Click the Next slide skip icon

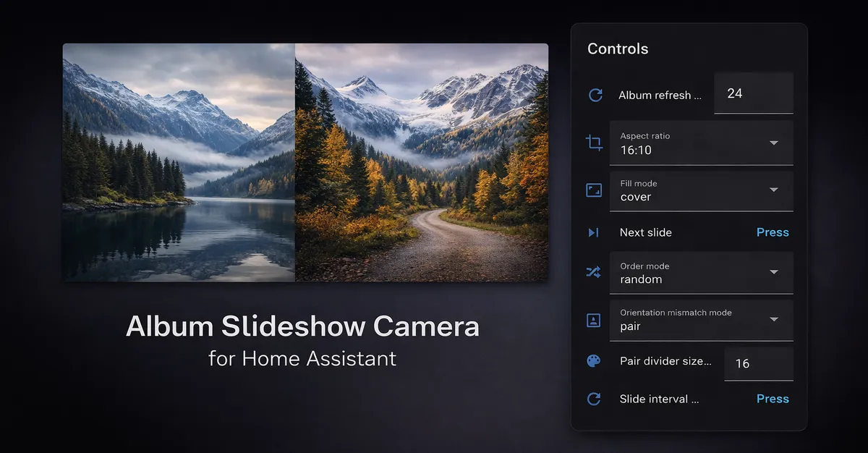click(x=594, y=232)
